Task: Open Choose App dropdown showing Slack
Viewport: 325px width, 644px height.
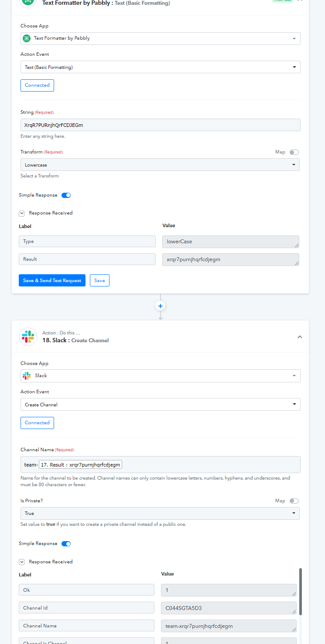Action: click(x=161, y=375)
